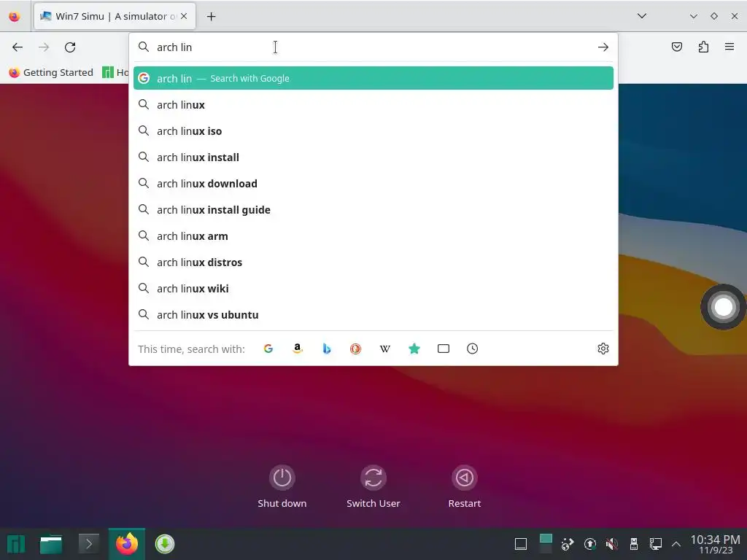
Task: Expand hidden system tray icons
Action: [x=676, y=544]
